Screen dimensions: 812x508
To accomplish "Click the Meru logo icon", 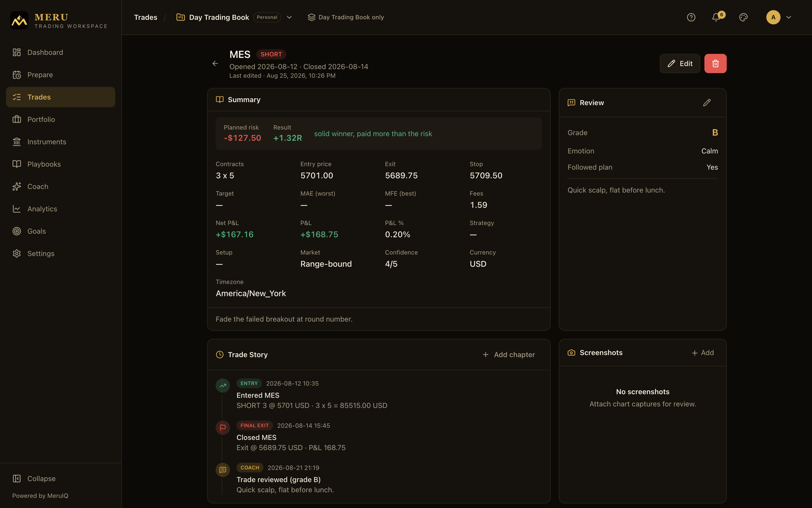I will point(19,21).
